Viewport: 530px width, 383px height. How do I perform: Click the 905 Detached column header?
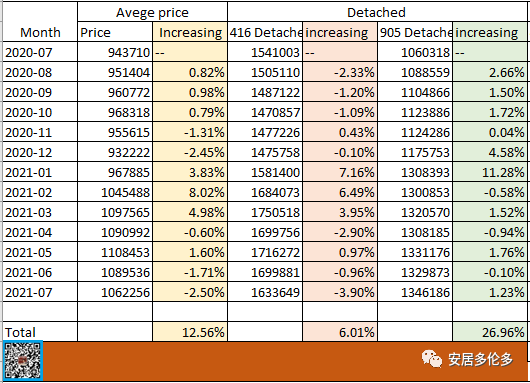pyautogui.click(x=415, y=32)
